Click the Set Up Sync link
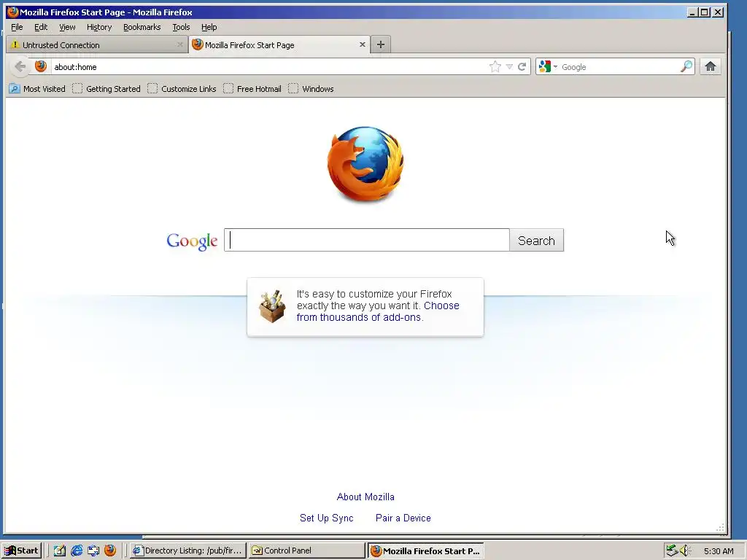The image size is (747, 560). 326,518
